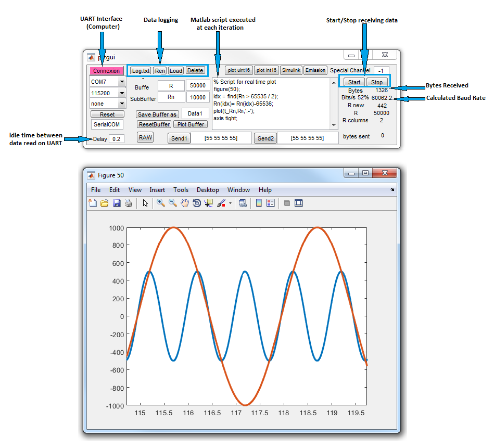Insert a colorbar into the plot
Image resolution: width=494 pixels, height=448 pixels.
(x=258, y=203)
